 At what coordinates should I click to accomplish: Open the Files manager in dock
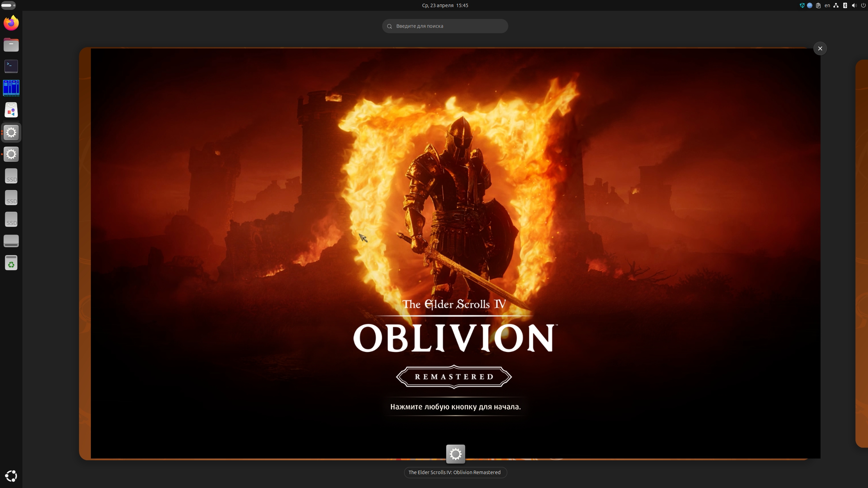pyautogui.click(x=11, y=45)
